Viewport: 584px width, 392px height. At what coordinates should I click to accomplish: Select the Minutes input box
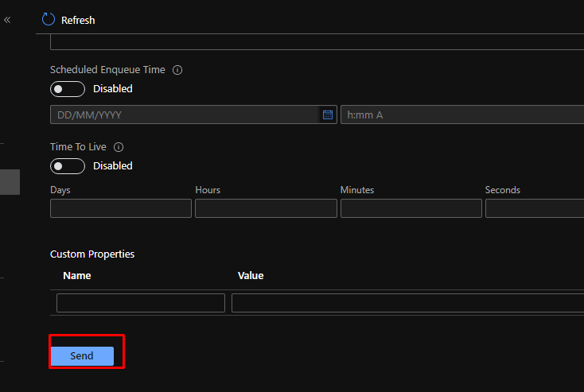(x=411, y=208)
